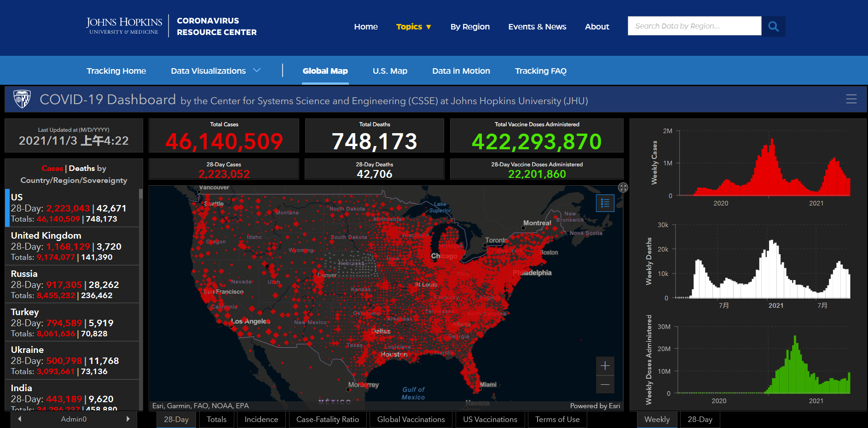Select Ukraine in the country list

coord(72,360)
